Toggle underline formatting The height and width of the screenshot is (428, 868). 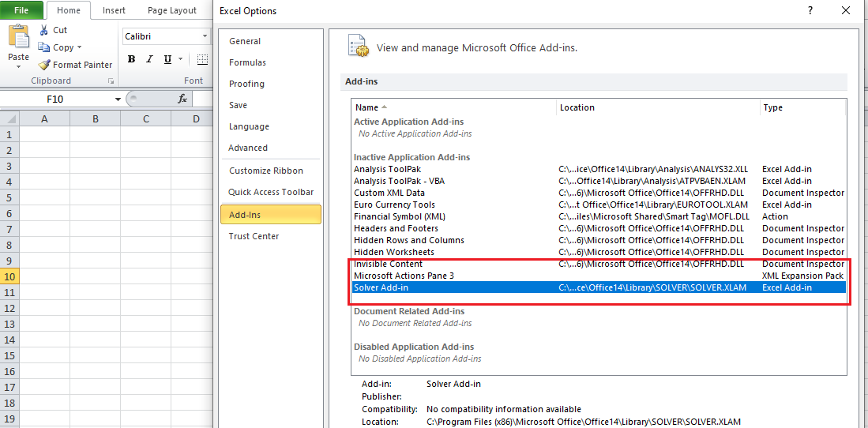point(167,59)
